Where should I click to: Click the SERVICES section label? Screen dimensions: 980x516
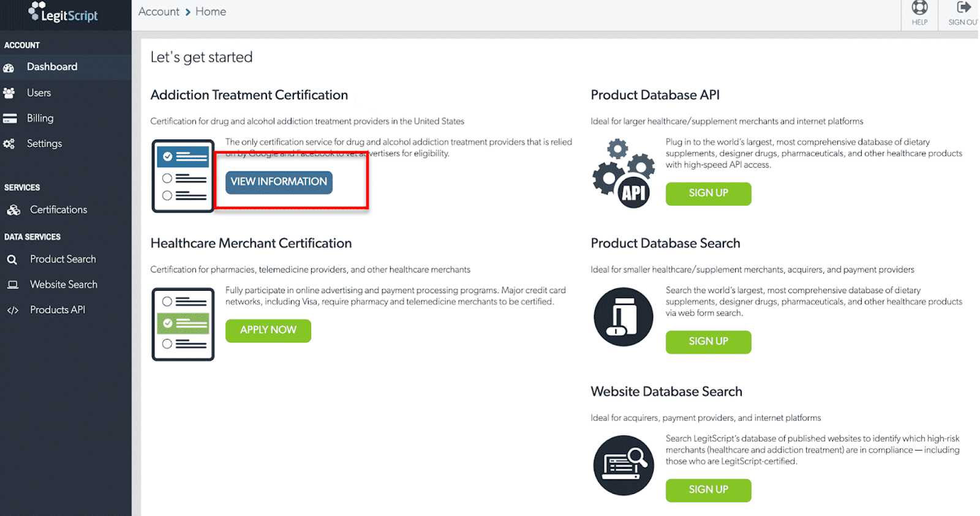[x=22, y=187]
